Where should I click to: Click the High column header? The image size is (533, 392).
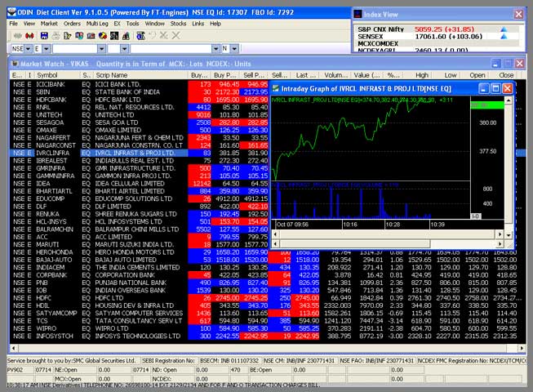416,75
